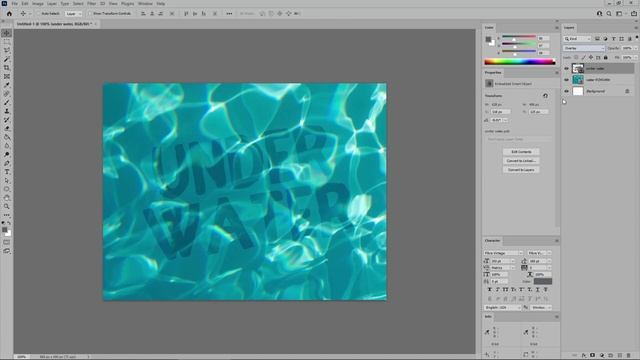This screenshot has width=640, height=360.
Task: Select the Hand tool
Action: (7, 198)
